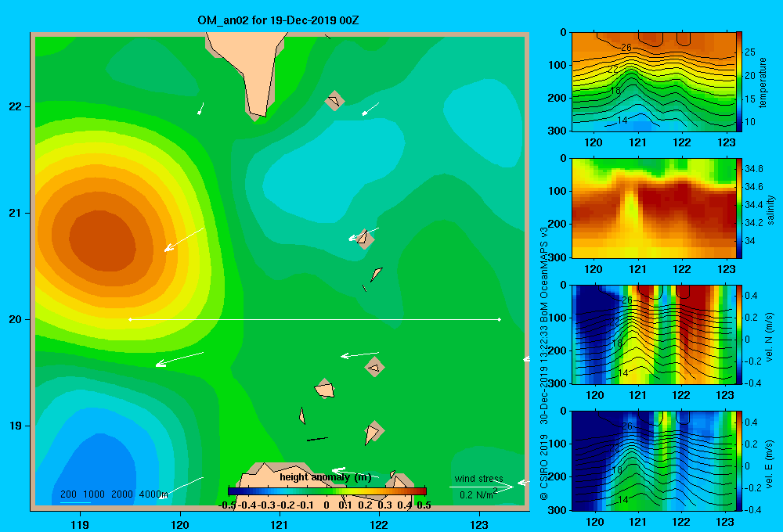Click the "200 1000 2000 4000m" bathymetry legend

114,494
